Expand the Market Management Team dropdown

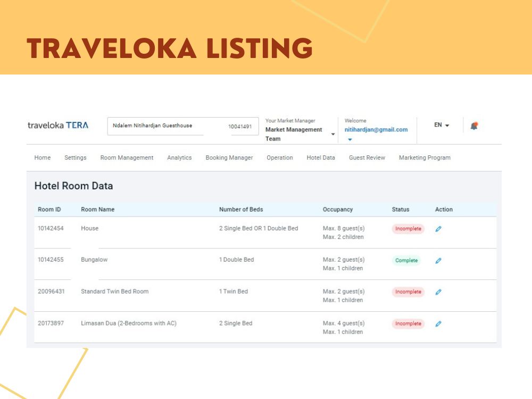[333, 134]
